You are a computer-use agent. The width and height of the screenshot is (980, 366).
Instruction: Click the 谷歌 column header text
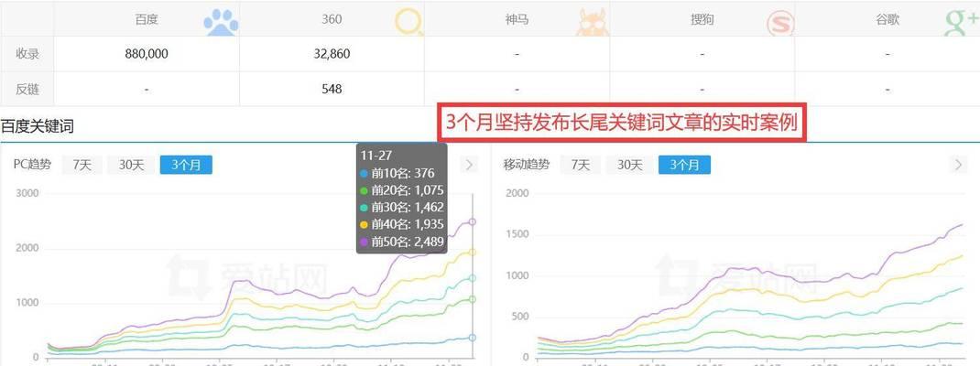click(x=887, y=19)
